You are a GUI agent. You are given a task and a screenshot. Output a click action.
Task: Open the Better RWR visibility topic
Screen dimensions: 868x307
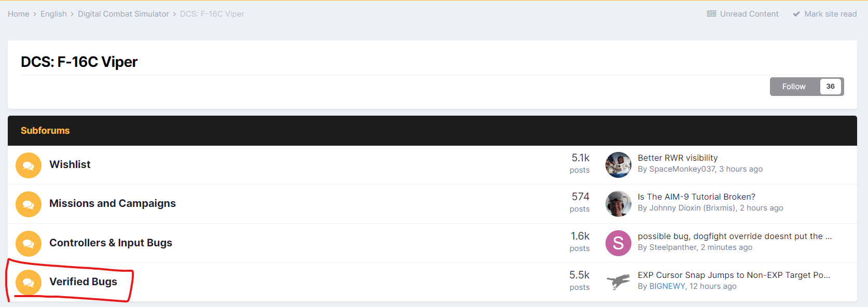click(678, 158)
